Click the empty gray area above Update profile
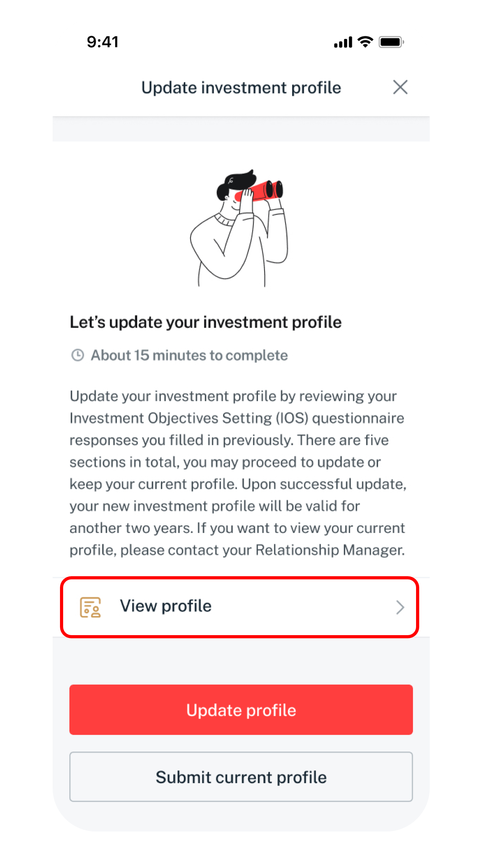The width and height of the screenshot is (482, 868). point(241,661)
